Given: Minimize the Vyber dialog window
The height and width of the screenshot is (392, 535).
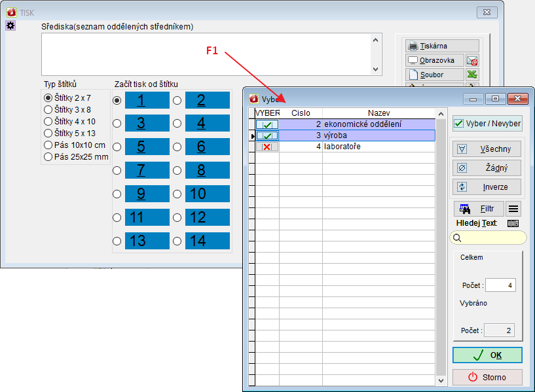Looking at the screenshot, I should [473, 99].
